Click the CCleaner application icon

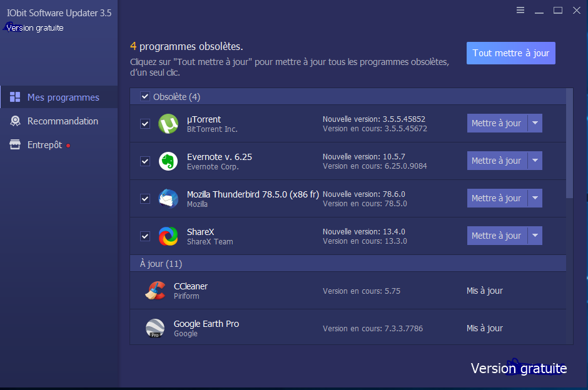coord(155,291)
